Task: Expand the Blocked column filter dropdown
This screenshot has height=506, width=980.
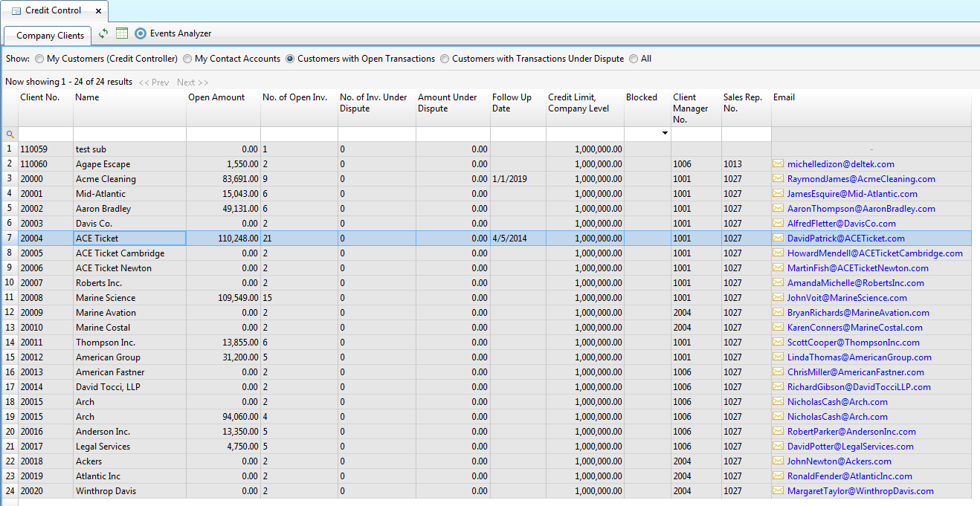Action: tap(664, 134)
